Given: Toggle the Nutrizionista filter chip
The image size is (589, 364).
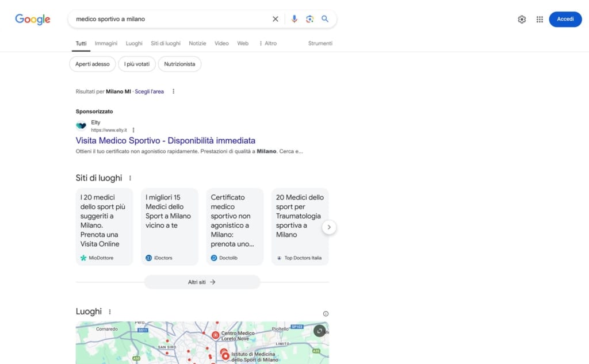Looking at the screenshot, I should (x=179, y=64).
